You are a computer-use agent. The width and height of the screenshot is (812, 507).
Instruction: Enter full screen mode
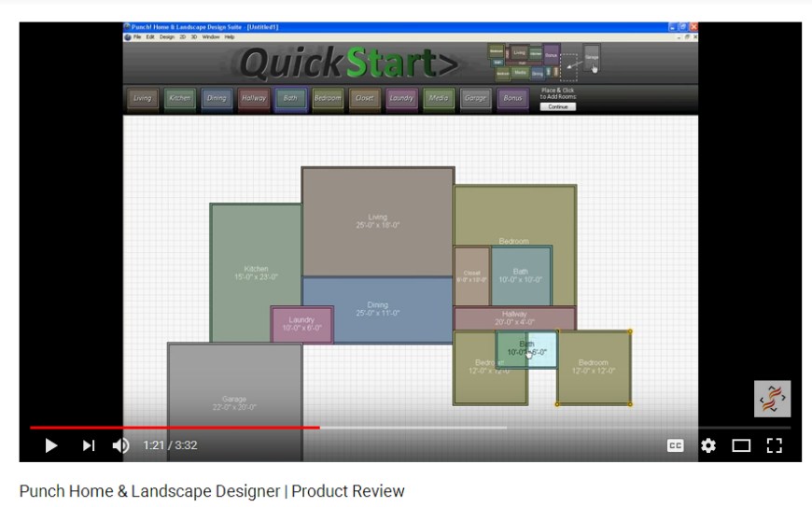click(x=774, y=445)
